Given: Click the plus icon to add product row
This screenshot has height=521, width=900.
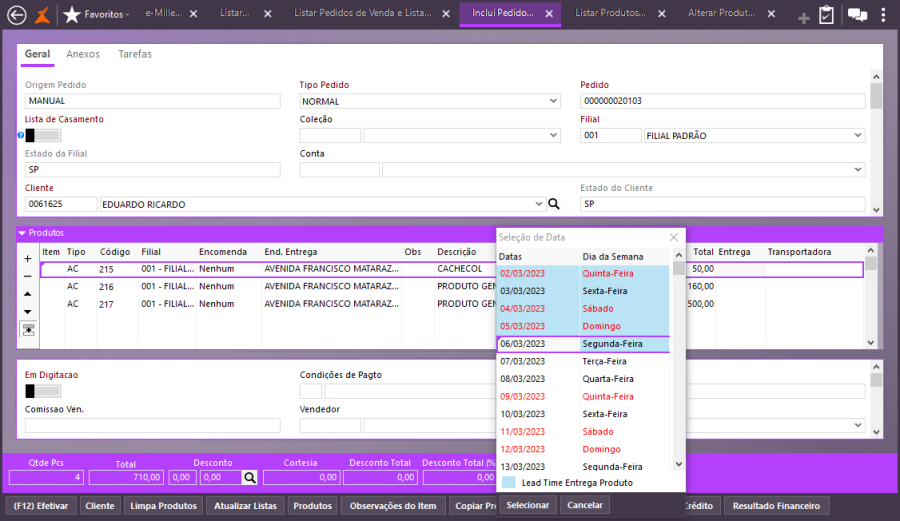Looking at the screenshot, I should coord(28,259).
